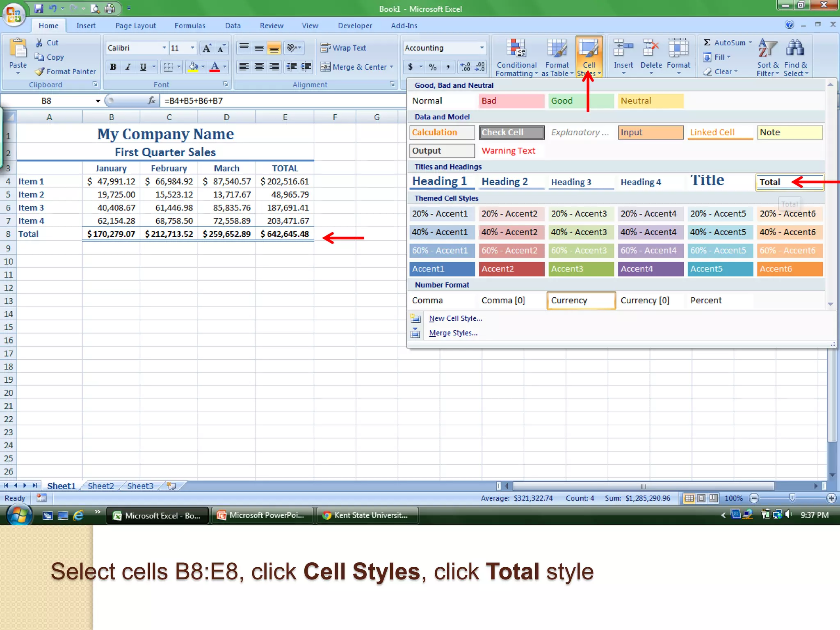Set Bottom Align vertical alignment
This screenshot has width=840, height=630.
pos(274,48)
